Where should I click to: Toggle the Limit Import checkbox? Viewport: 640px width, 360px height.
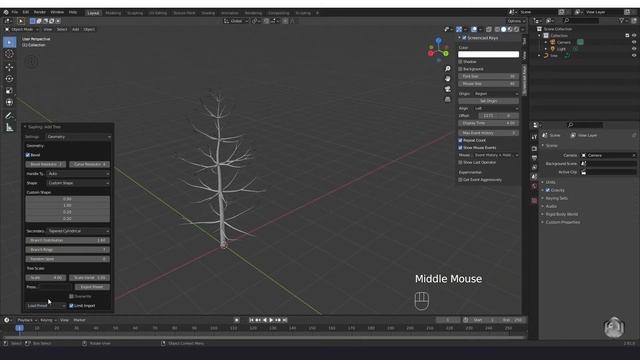(71, 306)
